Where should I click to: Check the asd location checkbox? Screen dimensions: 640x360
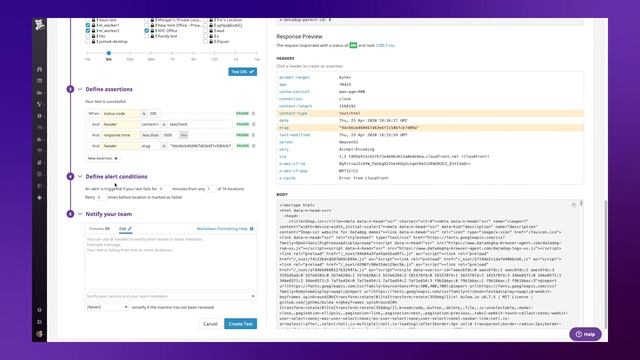[x=205, y=31]
